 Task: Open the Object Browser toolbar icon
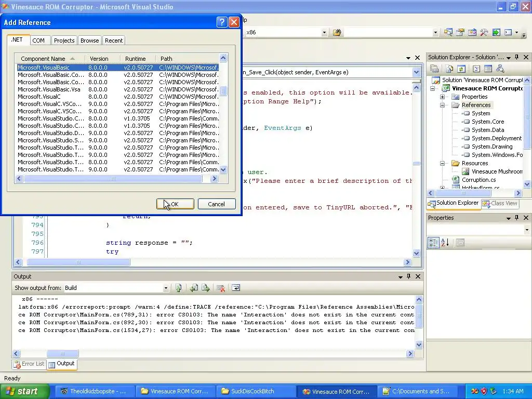472,33
